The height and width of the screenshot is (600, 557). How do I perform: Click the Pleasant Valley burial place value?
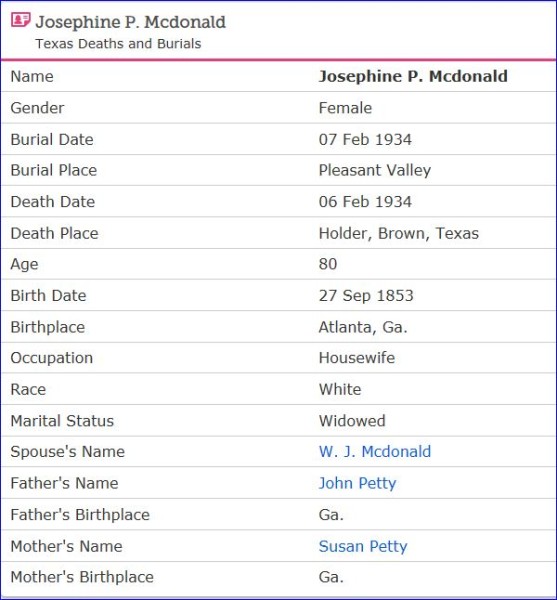tap(375, 171)
